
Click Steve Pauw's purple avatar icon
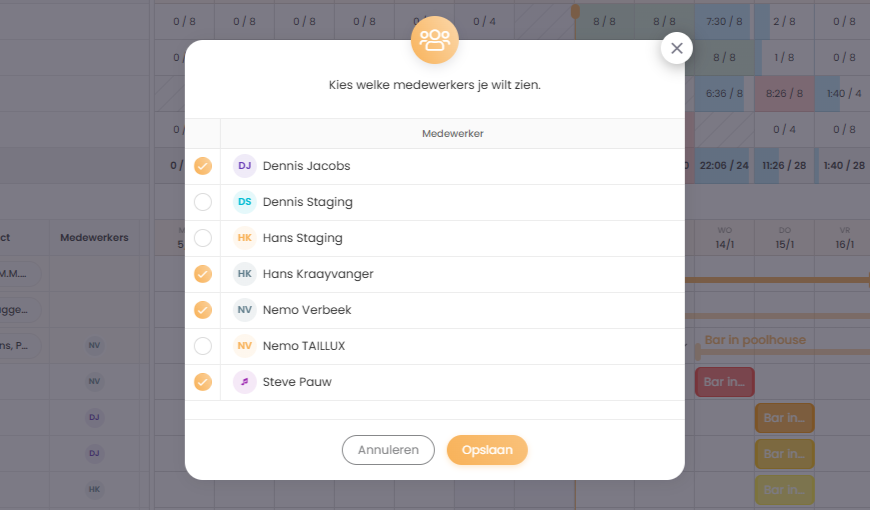click(x=245, y=382)
